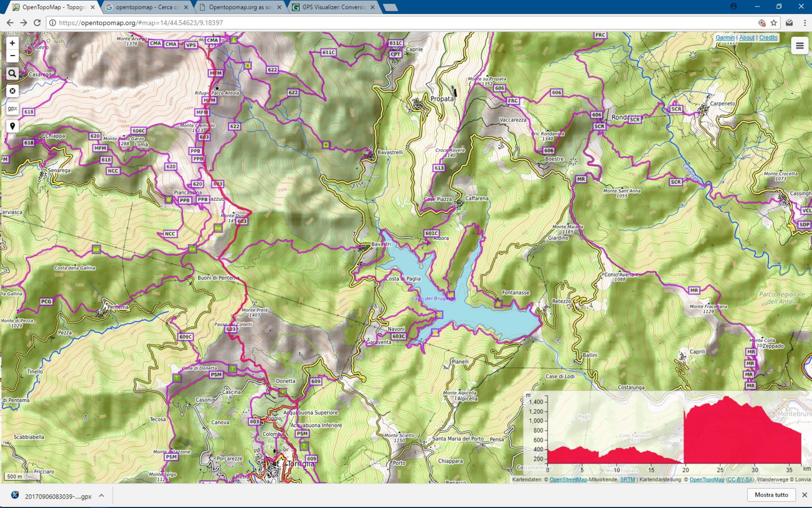This screenshot has width=812, height=508.
Task: Click the Conio Avena 1088 label
Action: pos(620,276)
